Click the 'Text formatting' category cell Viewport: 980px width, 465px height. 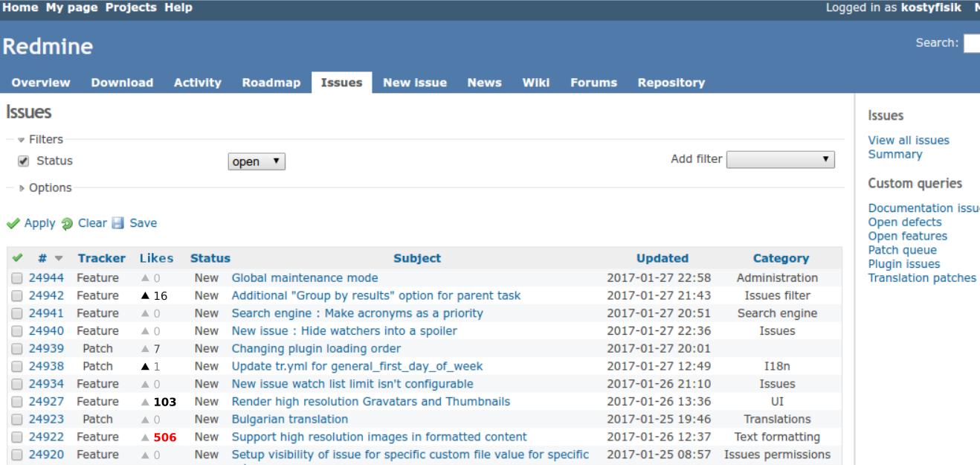pyautogui.click(x=777, y=437)
